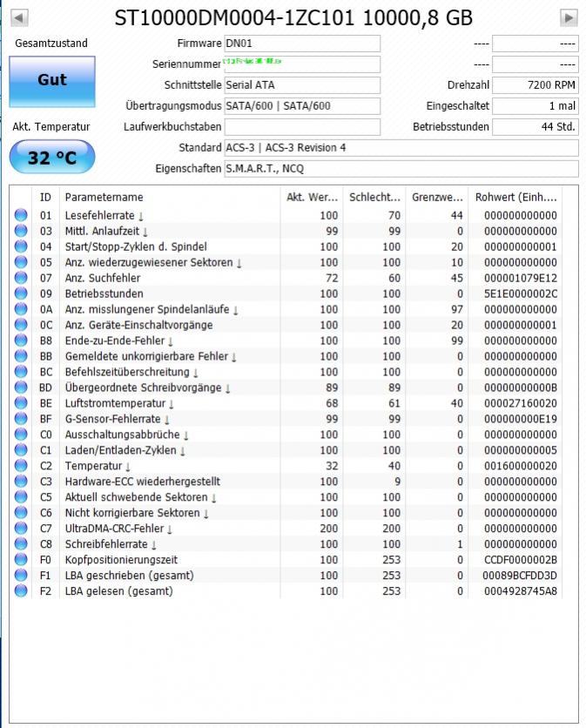The height and width of the screenshot is (728, 586).
Task: Click the Schlecht... column header
Action: point(374,198)
